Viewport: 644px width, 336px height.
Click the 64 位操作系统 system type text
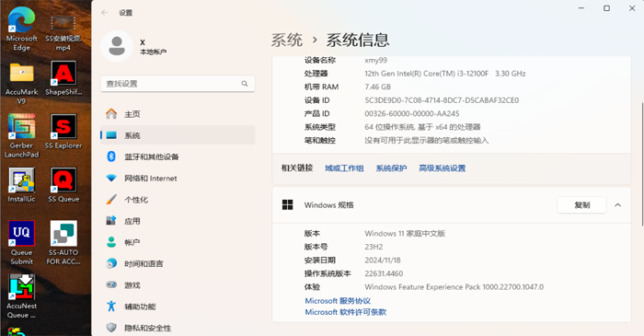(422, 127)
